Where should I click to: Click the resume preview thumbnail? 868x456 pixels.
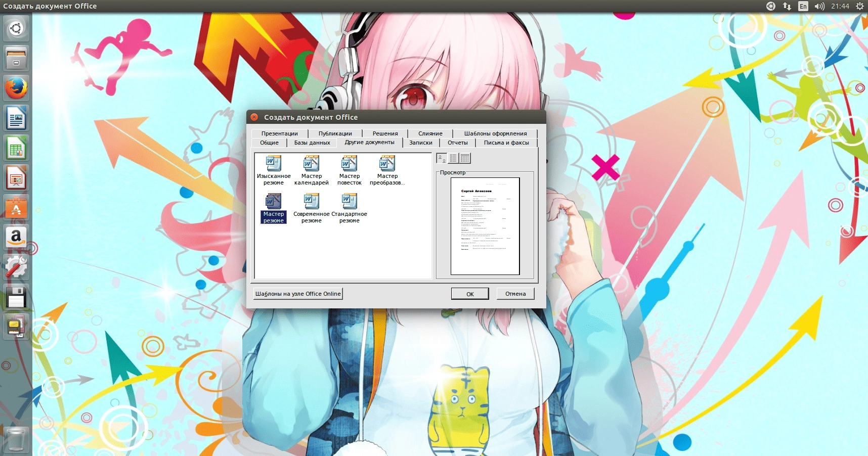coord(485,226)
